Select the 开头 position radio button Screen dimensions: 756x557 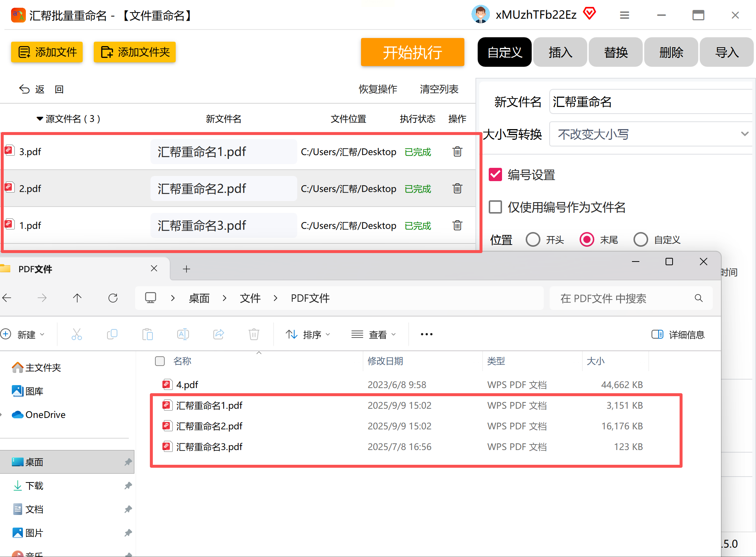pyautogui.click(x=533, y=239)
